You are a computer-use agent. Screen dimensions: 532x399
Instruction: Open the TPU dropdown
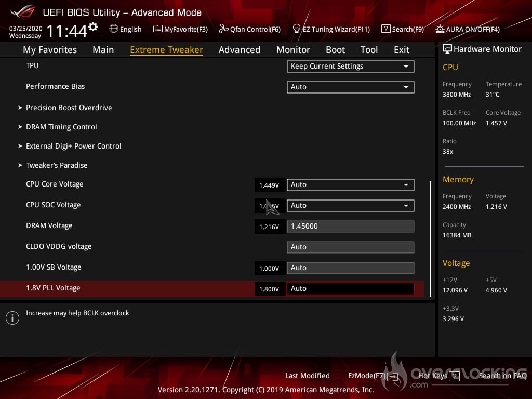351,66
